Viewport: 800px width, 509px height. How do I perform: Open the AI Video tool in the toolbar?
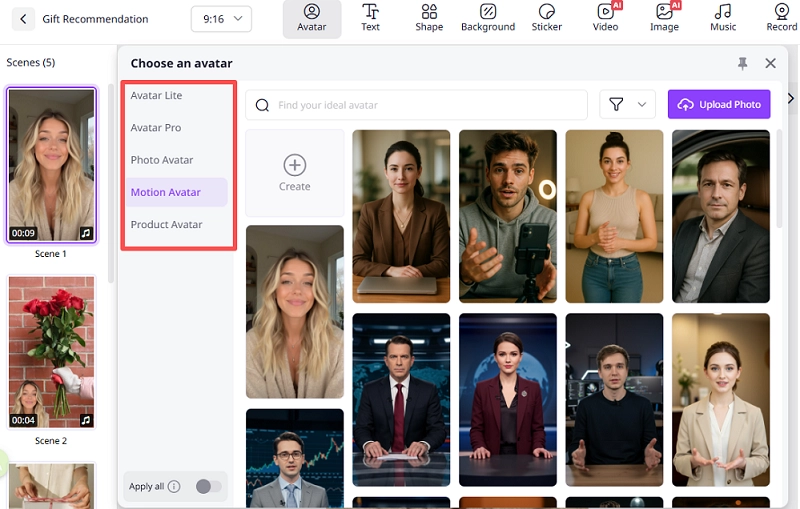pos(606,18)
